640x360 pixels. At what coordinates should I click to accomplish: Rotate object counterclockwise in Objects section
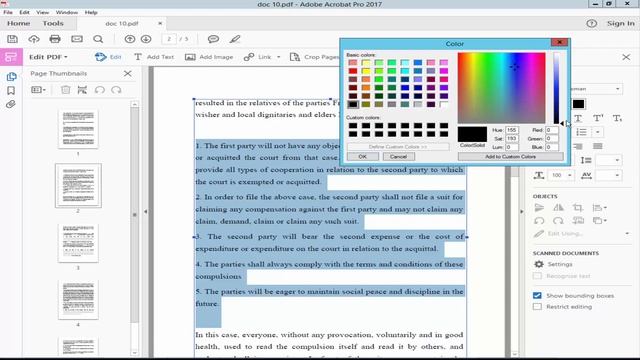pos(539,221)
